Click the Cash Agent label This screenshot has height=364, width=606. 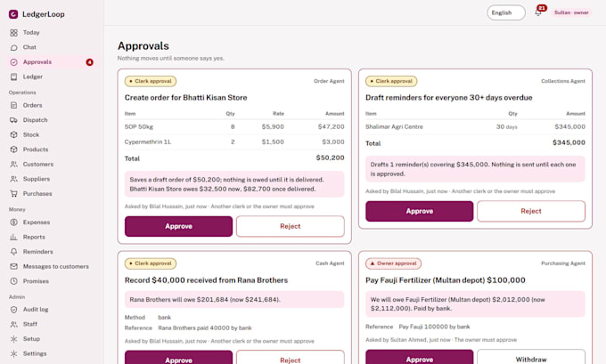pyautogui.click(x=330, y=263)
